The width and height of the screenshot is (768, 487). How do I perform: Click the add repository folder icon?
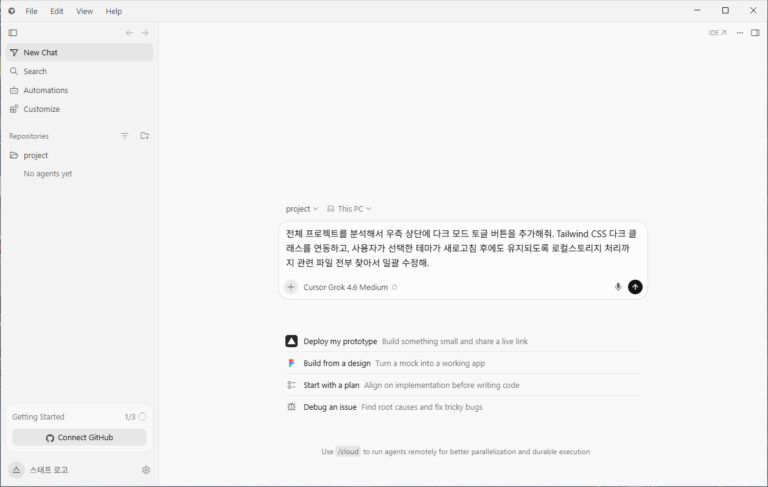(144, 136)
